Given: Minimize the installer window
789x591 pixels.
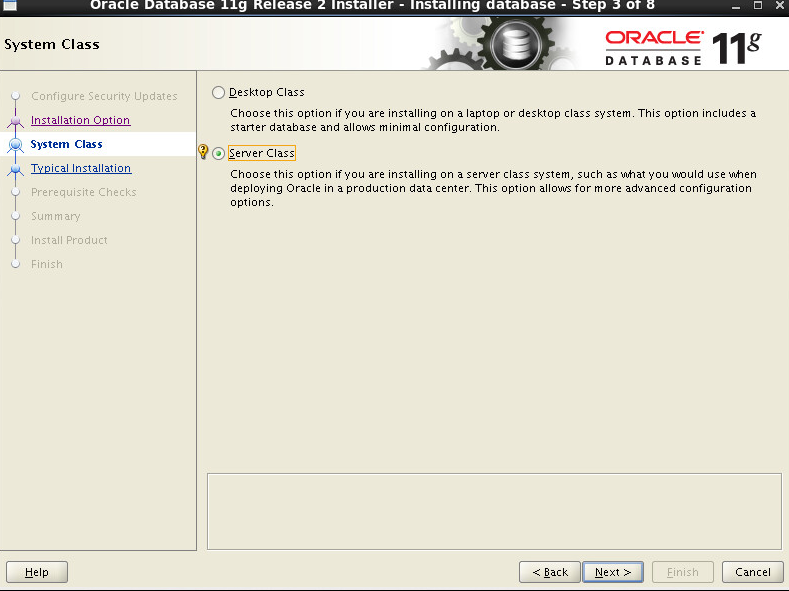Looking at the screenshot, I should click(x=736, y=6).
